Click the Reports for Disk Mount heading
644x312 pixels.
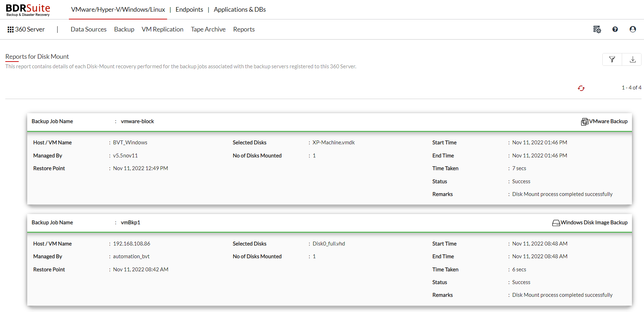37,57
